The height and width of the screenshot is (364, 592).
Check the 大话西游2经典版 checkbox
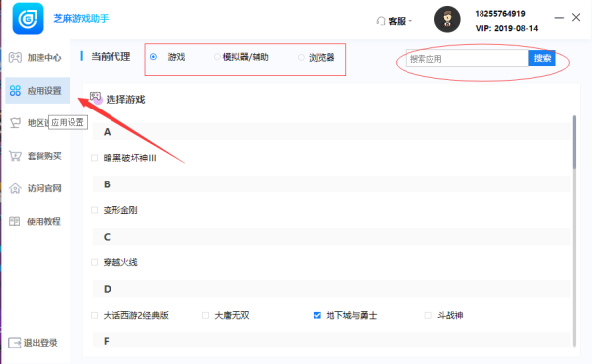[x=95, y=315]
